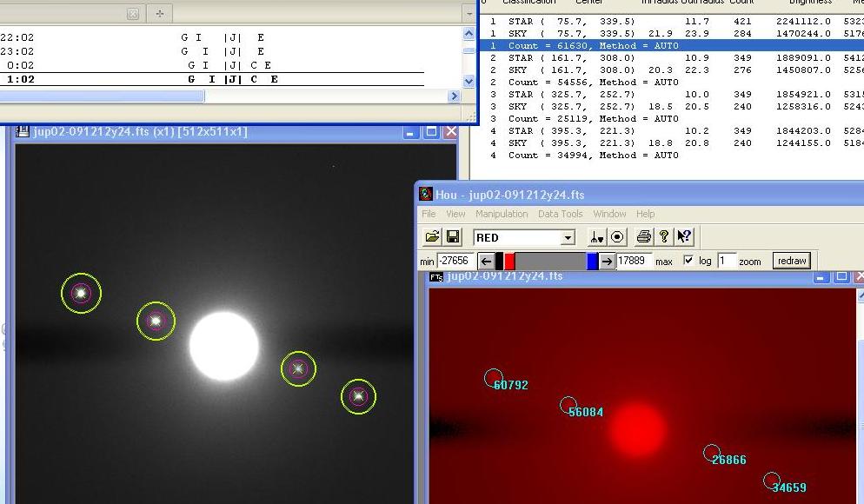The width and height of the screenshot is (864, 504).
Task: Expand the tab list arrow in the top-left window
Action: tap(469, 13)
